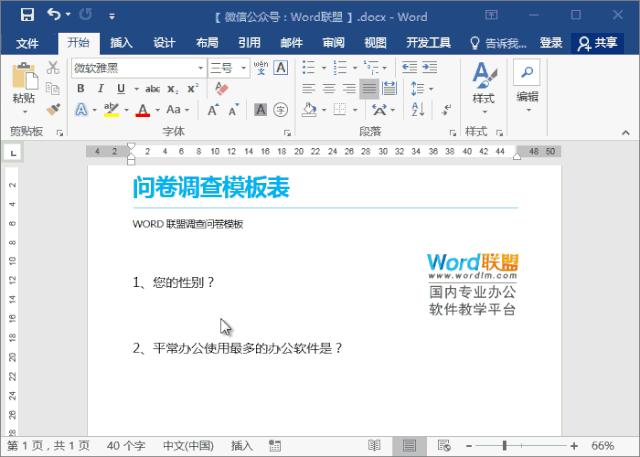The height and width of the screenshot is (457, 640).
Task: Toggle character shading A icon
Action: (260, 109)
